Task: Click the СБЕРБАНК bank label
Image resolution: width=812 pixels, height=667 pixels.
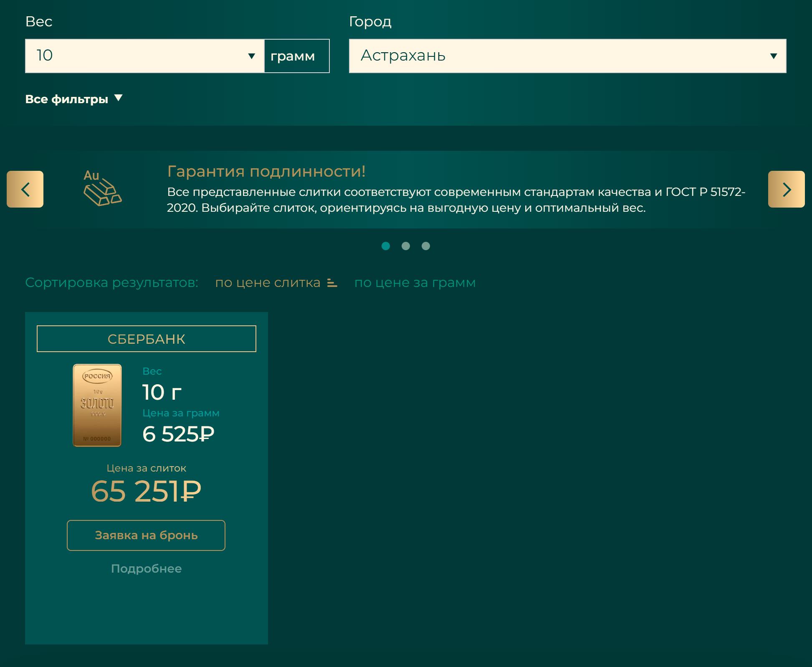Action: pos(147,339)
